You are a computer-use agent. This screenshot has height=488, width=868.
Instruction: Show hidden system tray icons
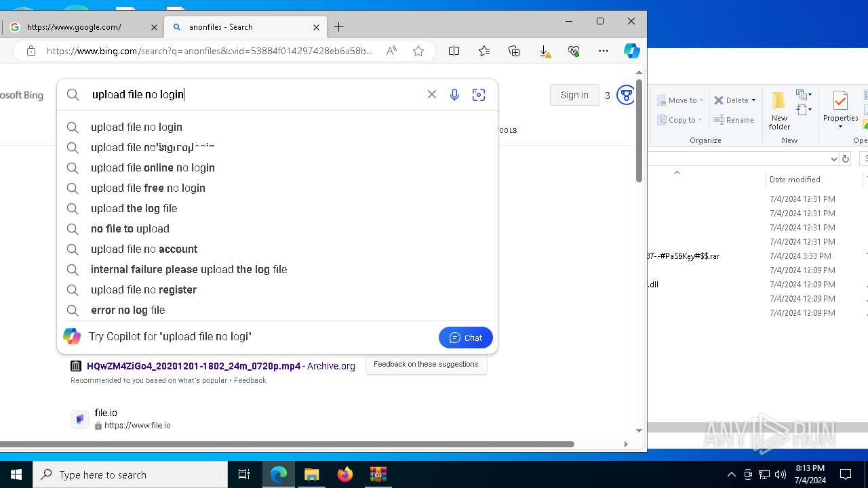pos(731,474)
